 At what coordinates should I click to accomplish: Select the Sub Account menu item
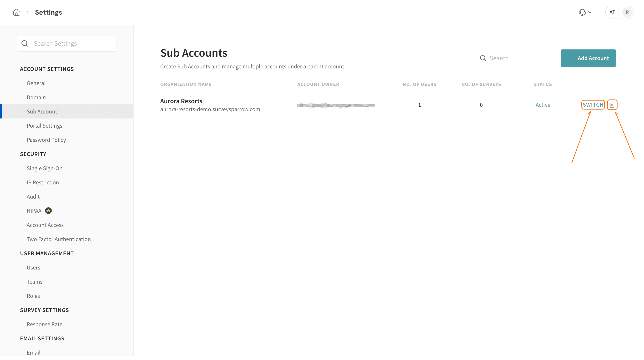(67, 111)
